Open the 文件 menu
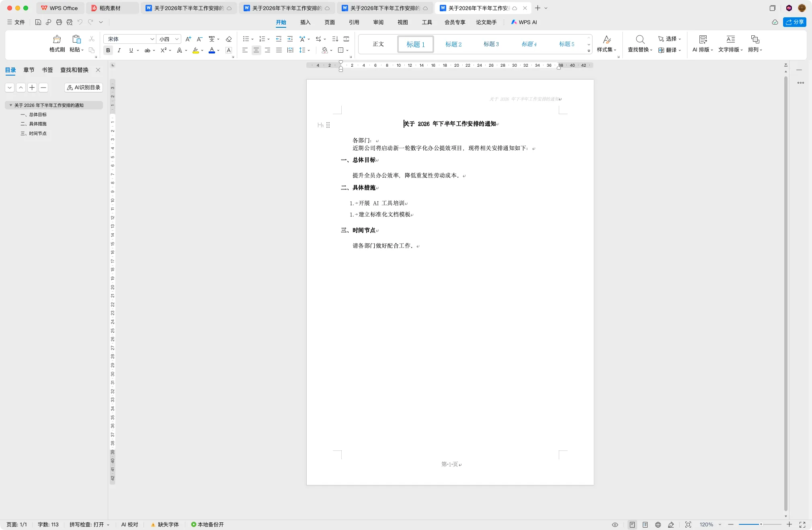 coord(16,22)
